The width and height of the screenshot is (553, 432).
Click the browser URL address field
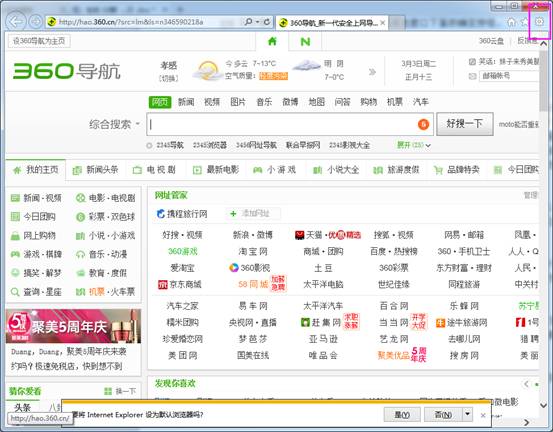pos(145,22)
